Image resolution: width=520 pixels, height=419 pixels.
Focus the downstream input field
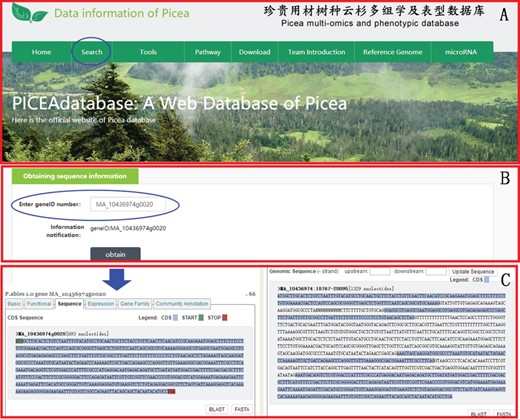(x=436, y=271)
